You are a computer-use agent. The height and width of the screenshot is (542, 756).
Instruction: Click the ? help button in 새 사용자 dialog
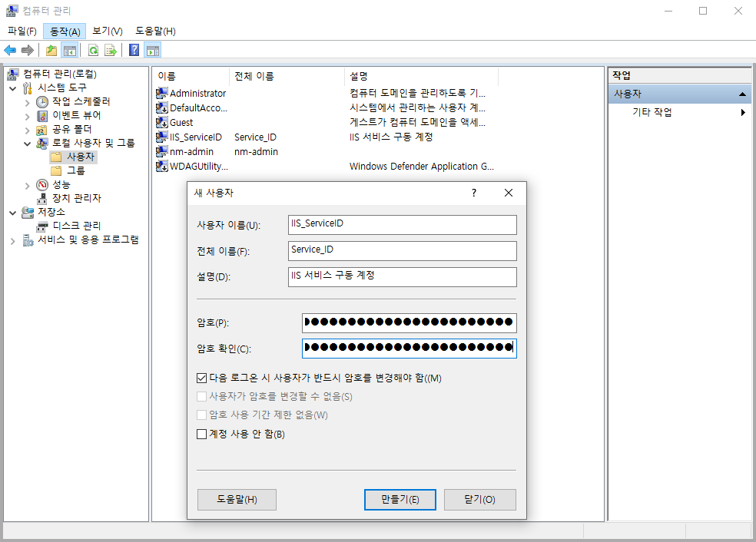point(474,193)
